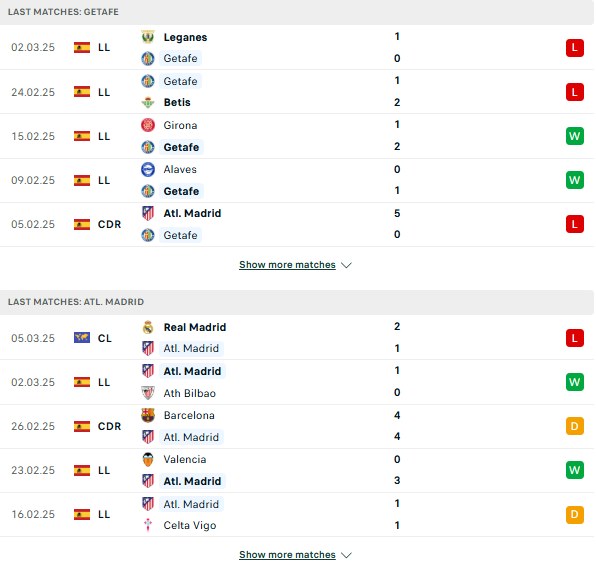Expand Show more matches under Getafe

pyautogui.click(x=287, y=265)
